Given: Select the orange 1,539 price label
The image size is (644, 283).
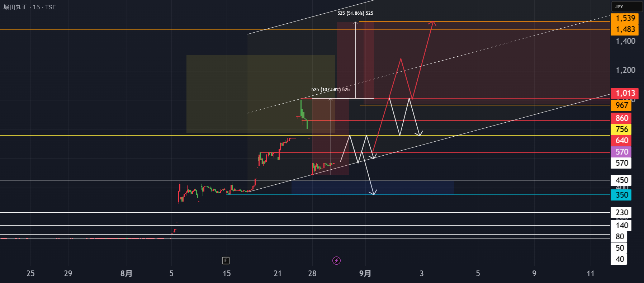Looking at the screenshot, I should [x=625, y=18].
